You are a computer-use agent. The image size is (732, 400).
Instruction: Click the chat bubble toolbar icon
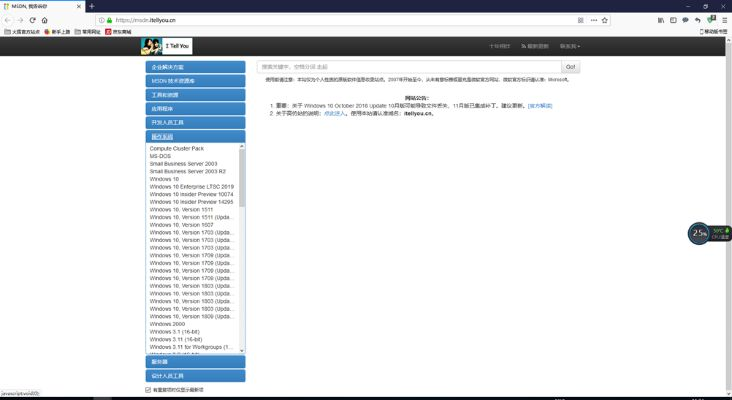click(685, 20)
